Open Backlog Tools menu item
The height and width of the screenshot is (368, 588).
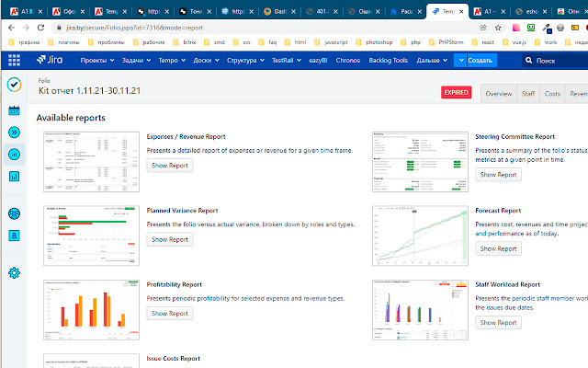[x=388, y=60]
